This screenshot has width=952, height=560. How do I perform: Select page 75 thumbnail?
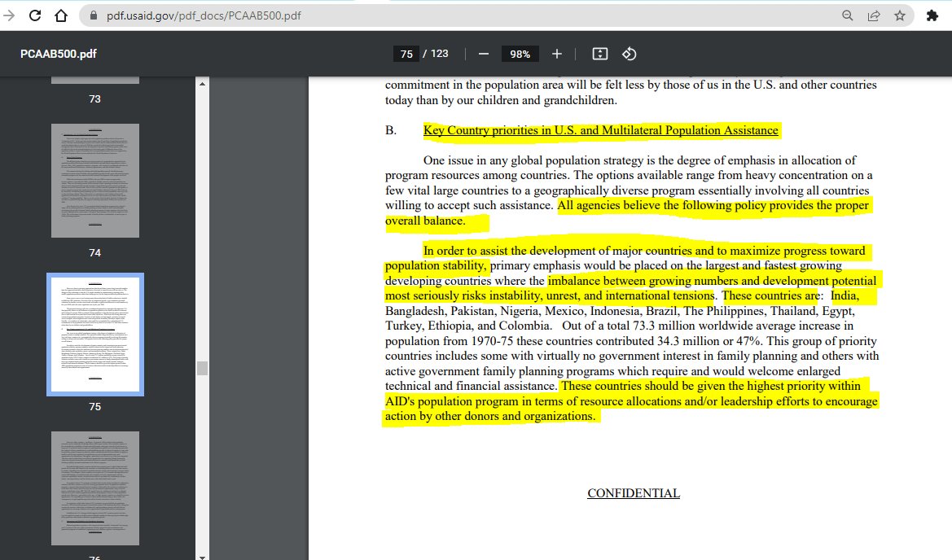[95, 335]
